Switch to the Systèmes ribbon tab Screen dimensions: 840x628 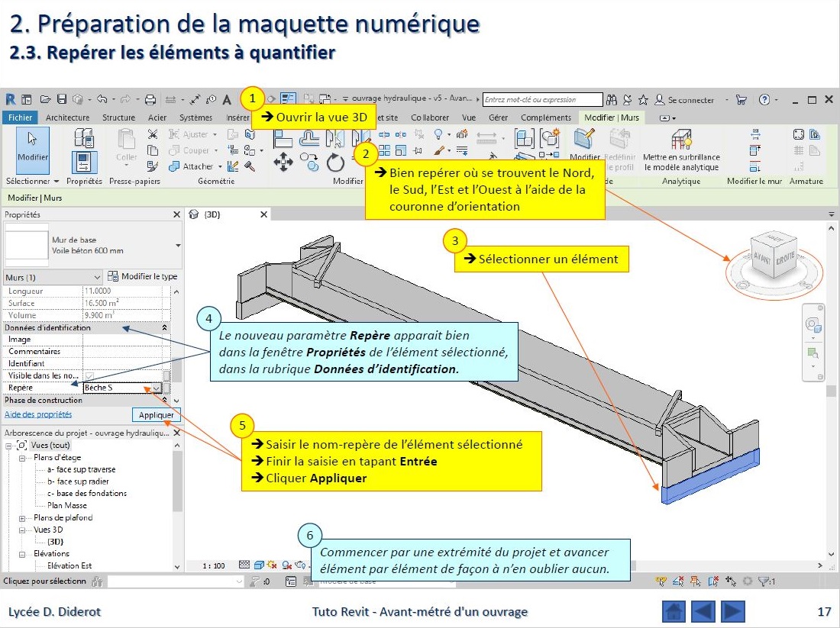(x=195, y=118)
